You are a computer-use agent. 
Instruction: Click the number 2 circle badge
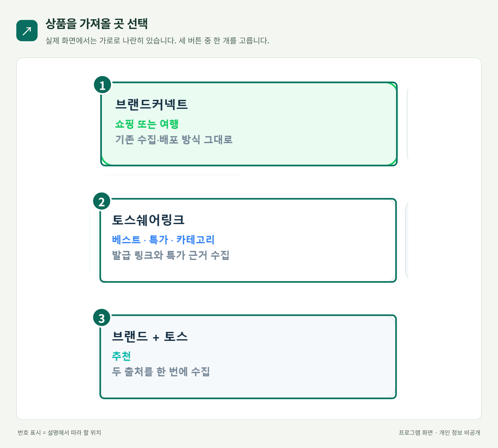[x=102, y=201]
